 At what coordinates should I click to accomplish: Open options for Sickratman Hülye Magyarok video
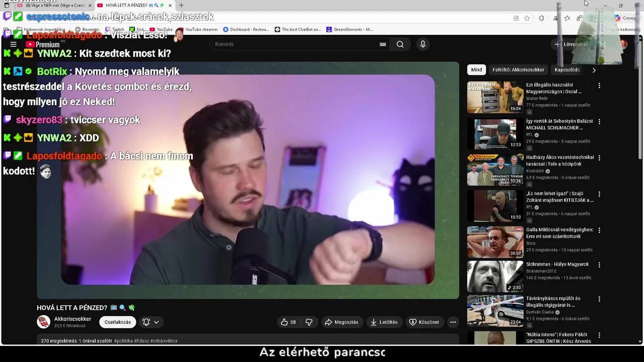[x=599, y=264]
